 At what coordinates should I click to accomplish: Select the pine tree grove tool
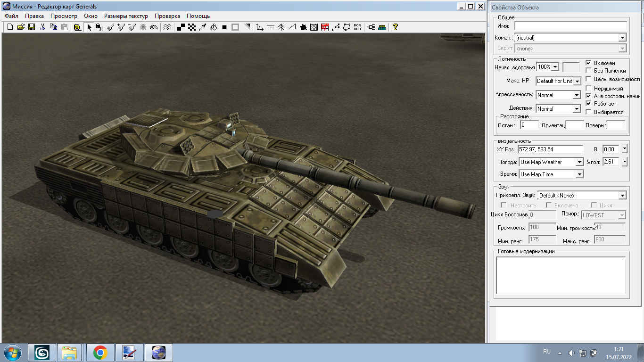281,27
